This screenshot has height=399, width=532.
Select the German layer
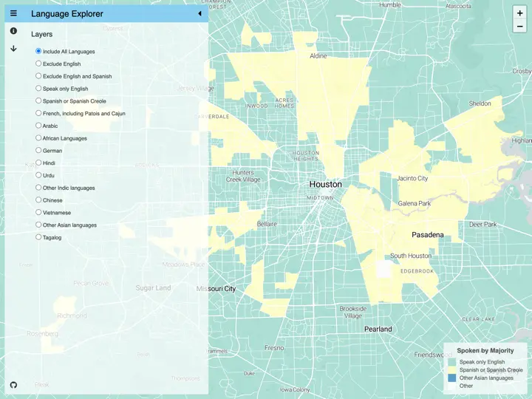coord(38,150)
